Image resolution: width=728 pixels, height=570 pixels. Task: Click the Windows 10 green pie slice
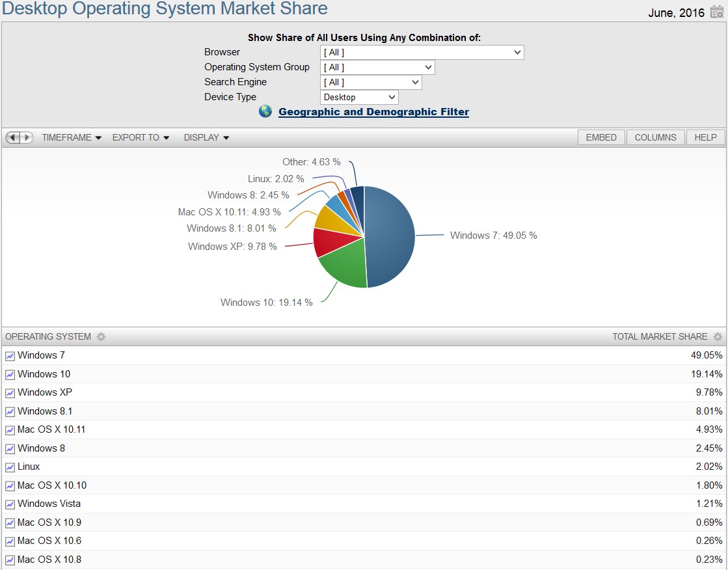[346, 265]
